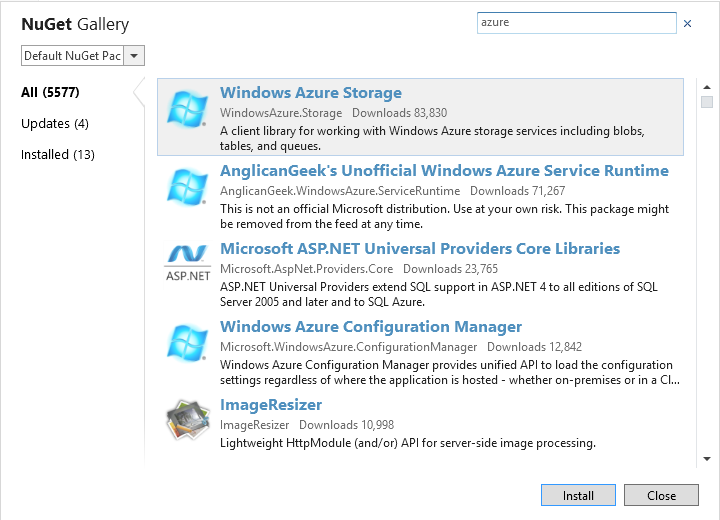Open ImageResizer title link
Viewport: 720px width, 520px height.
pyautogui.click(x=271, y=405)
